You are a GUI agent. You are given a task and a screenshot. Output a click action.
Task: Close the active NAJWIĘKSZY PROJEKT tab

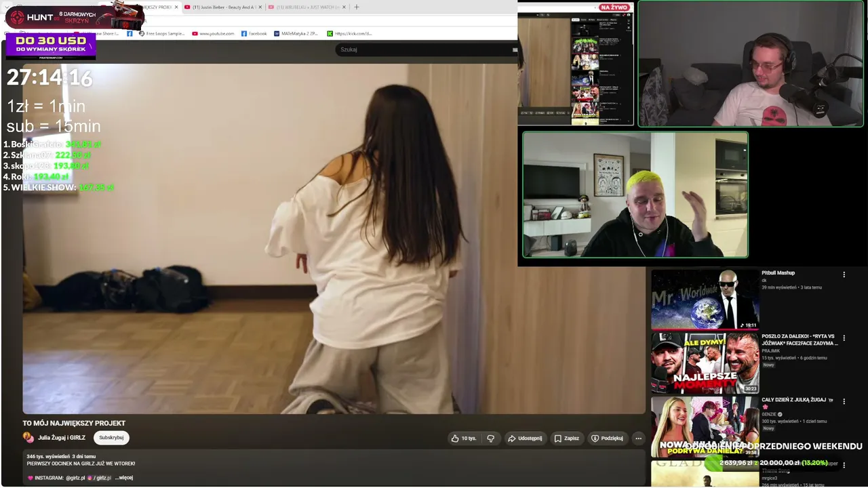[x=176, y=7]
